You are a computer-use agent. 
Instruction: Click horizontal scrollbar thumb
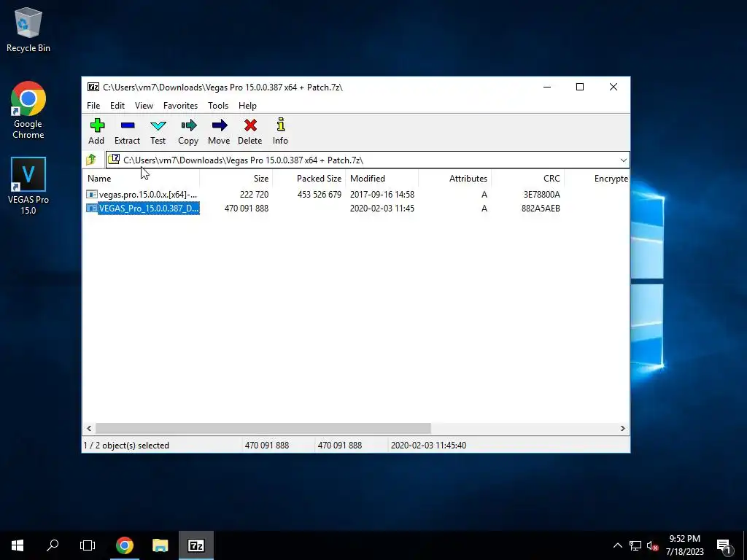pyautogui.click(x=263, y=429)
